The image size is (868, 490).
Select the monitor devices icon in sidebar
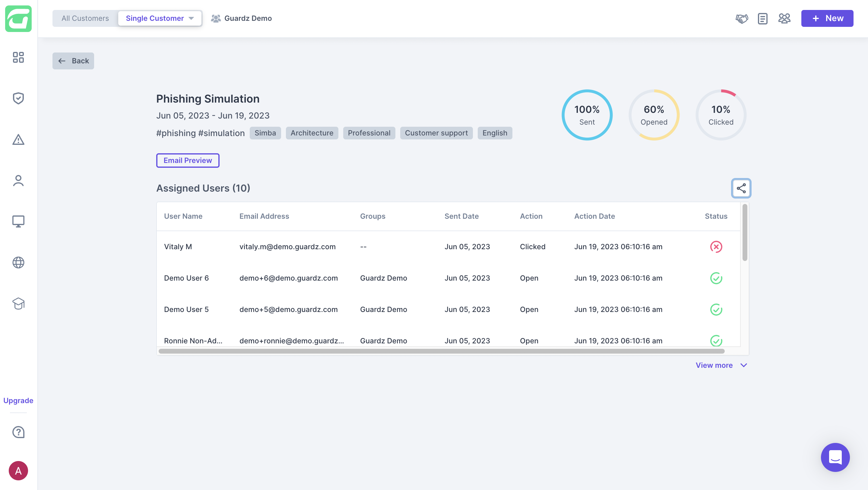(18, 221)
